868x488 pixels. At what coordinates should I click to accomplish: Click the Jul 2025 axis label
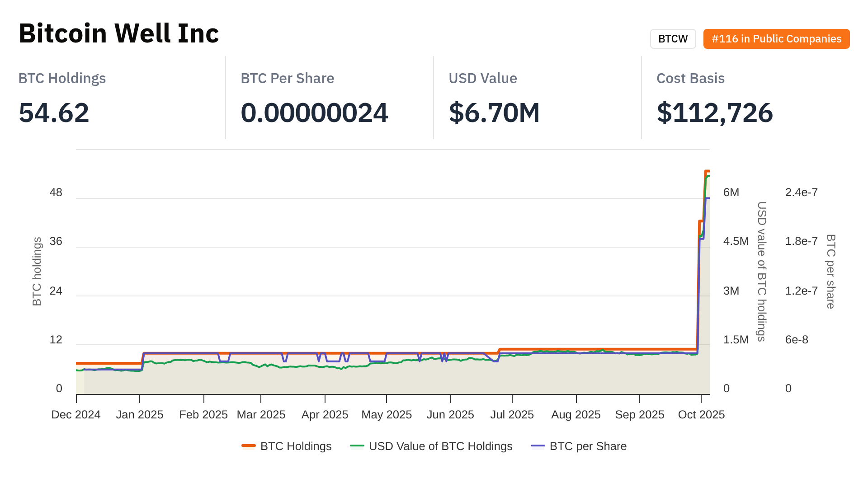512,415
